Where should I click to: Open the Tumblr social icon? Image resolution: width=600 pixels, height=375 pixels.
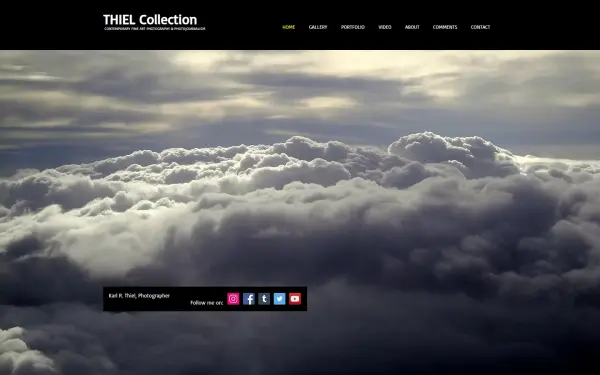[264, 299]
